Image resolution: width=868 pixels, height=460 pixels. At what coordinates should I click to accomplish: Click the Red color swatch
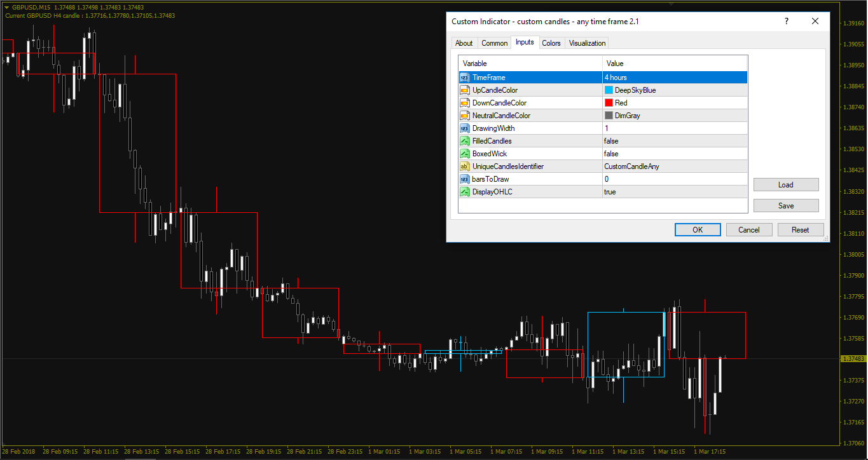(x=609, y=103)
